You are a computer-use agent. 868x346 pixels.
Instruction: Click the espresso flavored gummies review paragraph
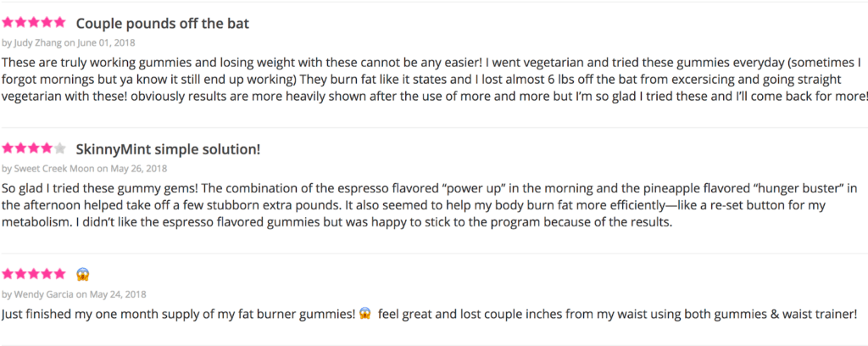[430, 205]
